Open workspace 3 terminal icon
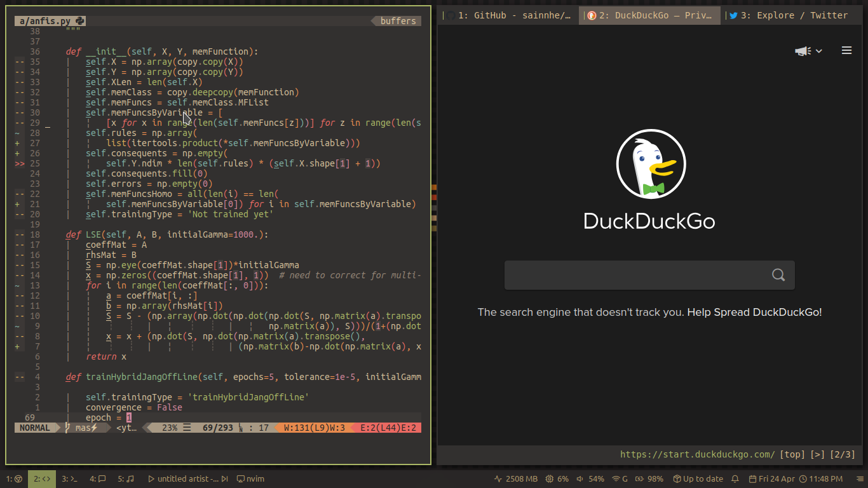 pyautogui.click(x=69, y=478)
